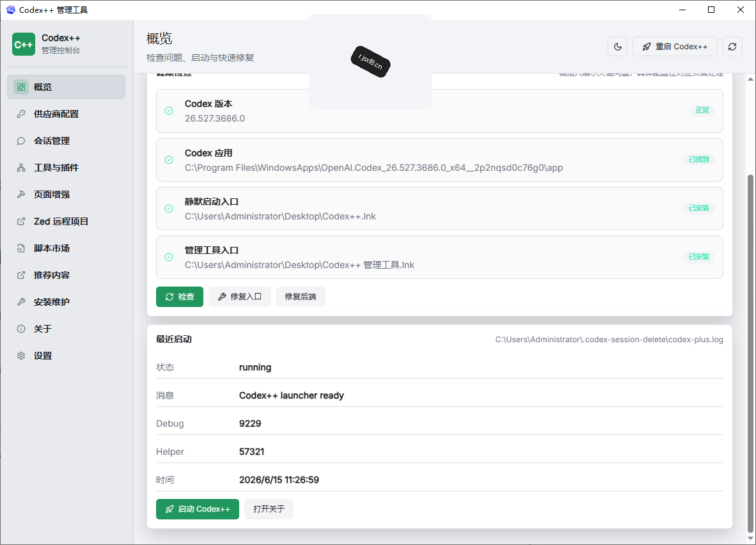This screenshot has height=545, width=756.
Task: Click the Codex++ green C++ logo
Action: [24, 44]
